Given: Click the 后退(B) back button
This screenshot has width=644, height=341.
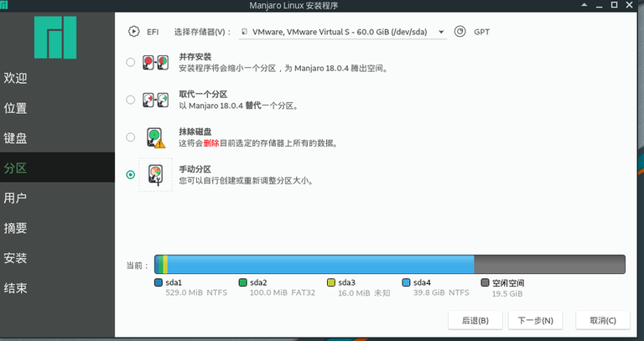Looking at the screenshot, I should point(475,321).
